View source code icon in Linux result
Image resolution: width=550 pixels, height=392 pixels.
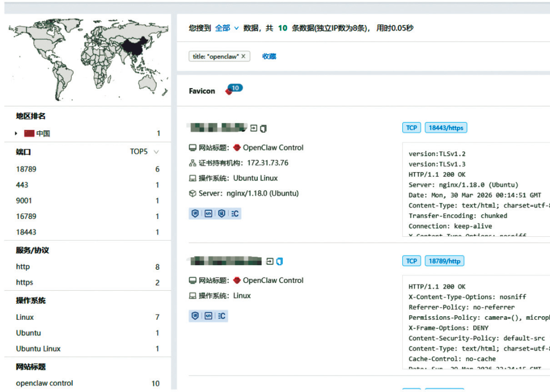[x=208, y=316]
